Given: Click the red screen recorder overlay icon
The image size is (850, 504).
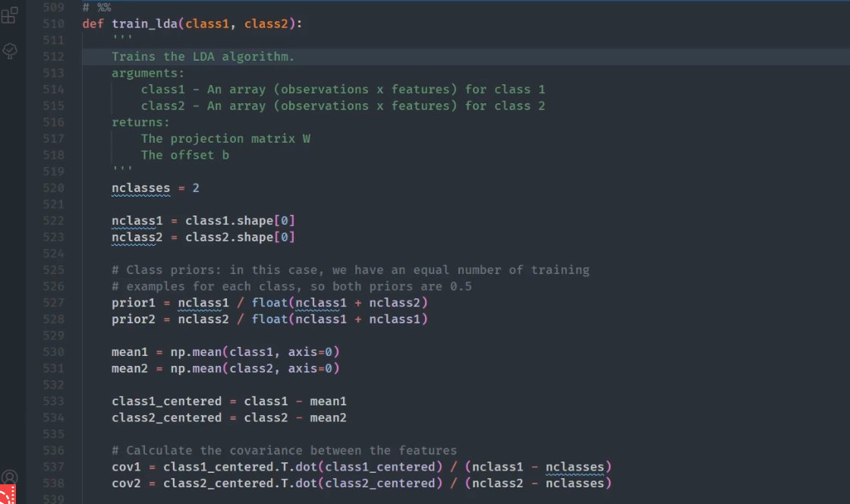Looking at the screenshot, I should pos(6,496).
